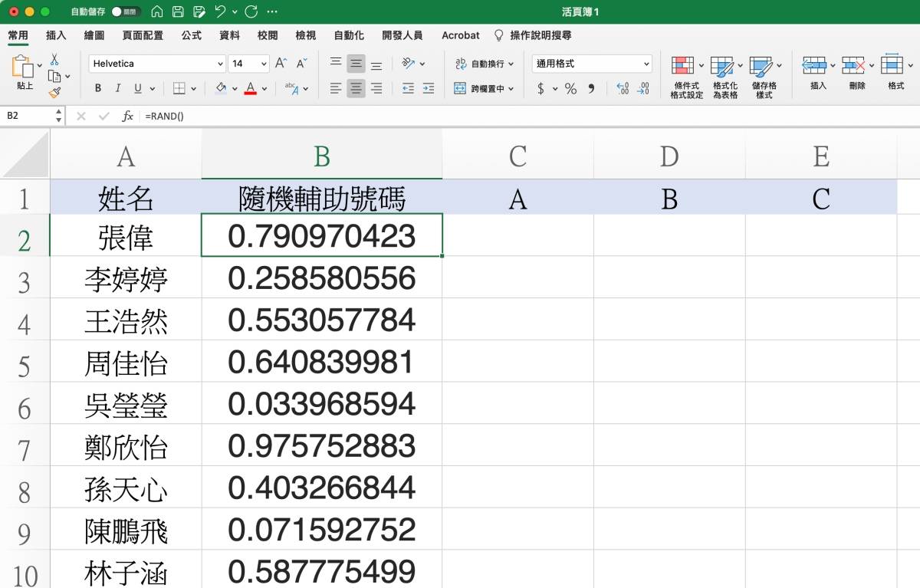Screen dimensions: 920x588
Task: Apply bold formatting to the selected cell
Action: click(x=97, y=87)
